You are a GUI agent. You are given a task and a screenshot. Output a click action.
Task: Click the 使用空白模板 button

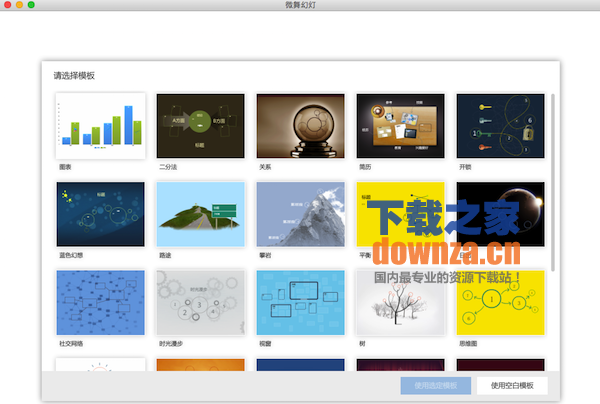point(512,385)
